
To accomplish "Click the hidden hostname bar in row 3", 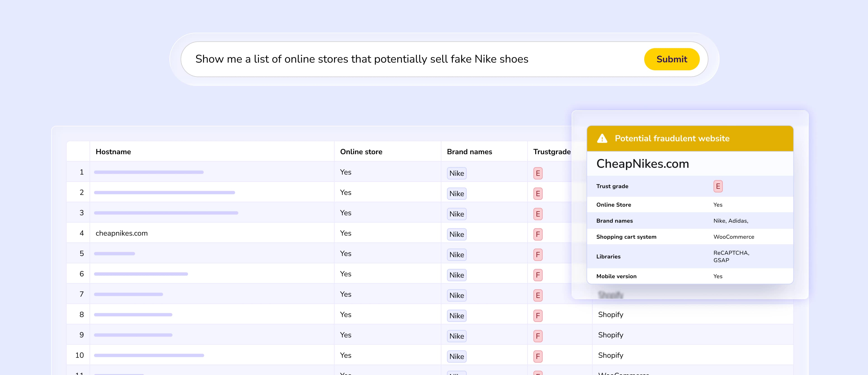I will click(166, 213).
